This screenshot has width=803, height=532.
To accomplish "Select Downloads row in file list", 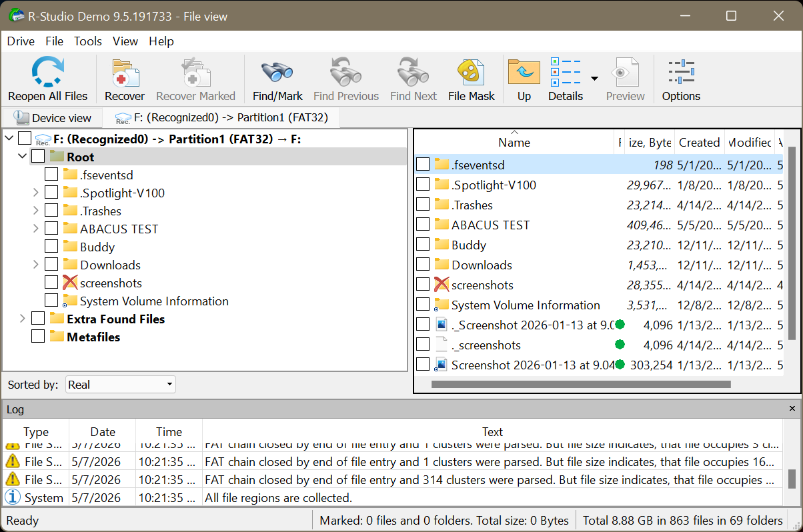I will (598, 265).
